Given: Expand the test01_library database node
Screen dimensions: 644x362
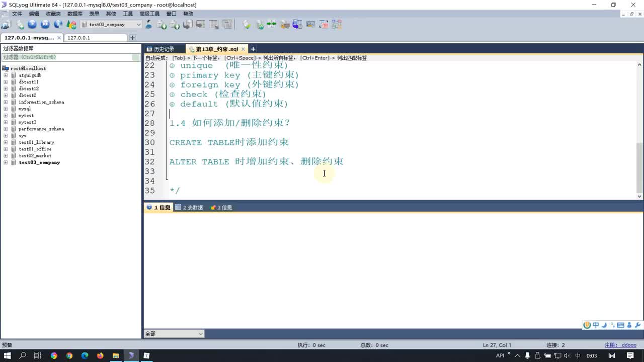Looking at the screenshot, I should [6, 142].
